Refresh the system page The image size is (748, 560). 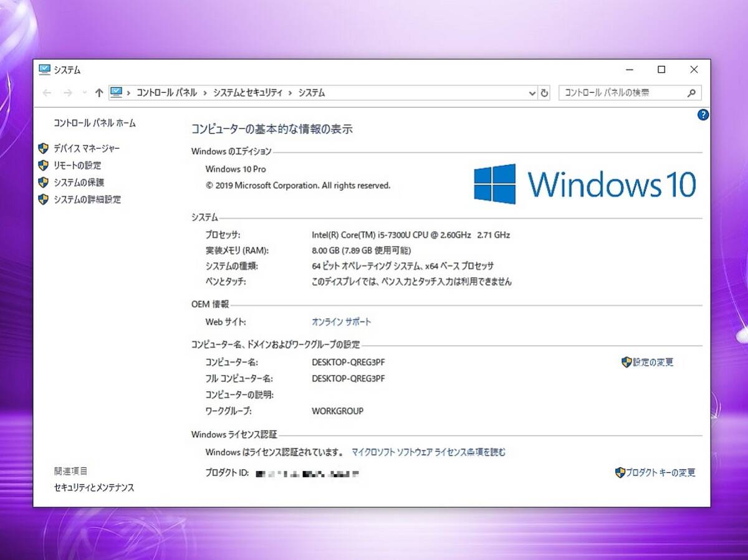click(544, 93)
